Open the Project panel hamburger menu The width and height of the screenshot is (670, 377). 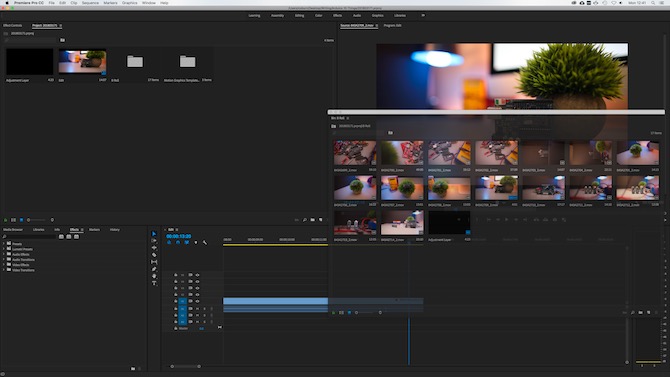61,26
